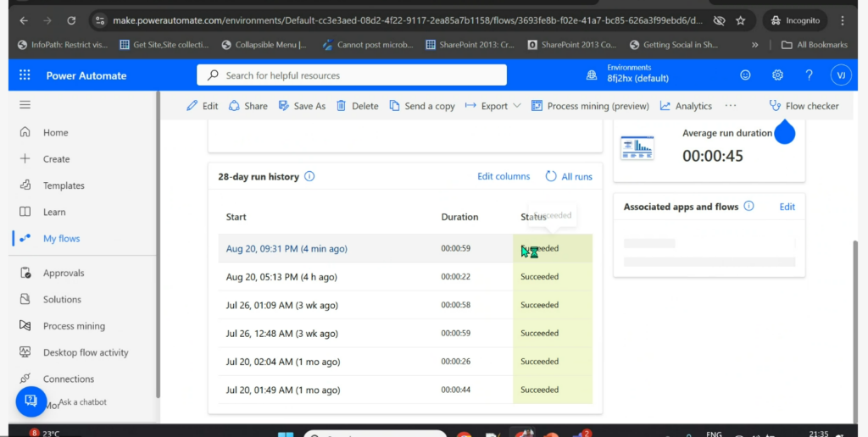Viewport: 868px width, 437px height.
Task: Click the weather 23°C taskbar widget
Action: [x=46, y=433]
